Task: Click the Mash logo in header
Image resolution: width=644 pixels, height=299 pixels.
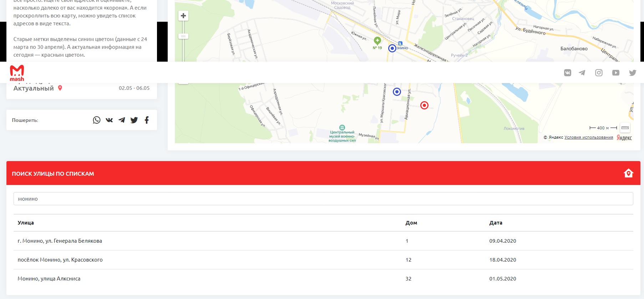Action: coord(17,73)
